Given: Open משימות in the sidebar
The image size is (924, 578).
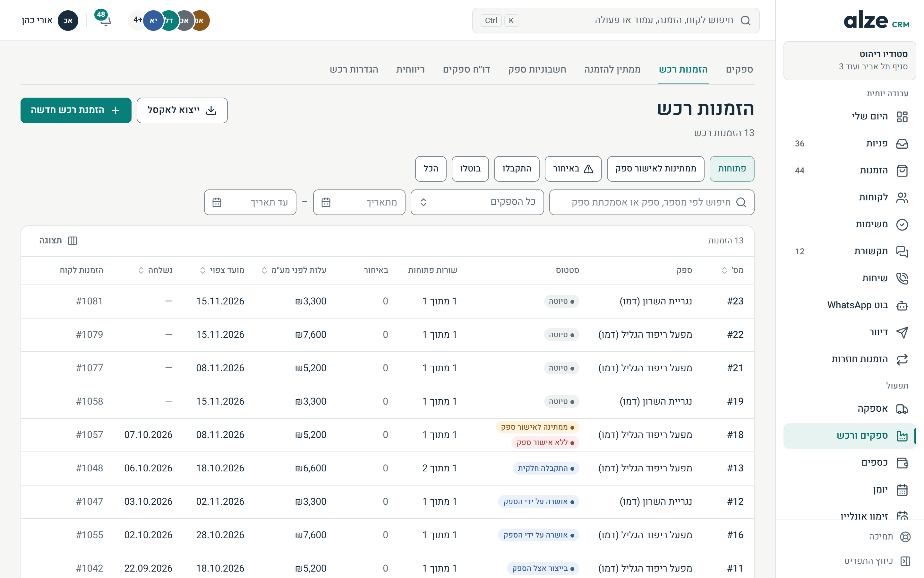Looking at the screenshot, I should (850, 224).
